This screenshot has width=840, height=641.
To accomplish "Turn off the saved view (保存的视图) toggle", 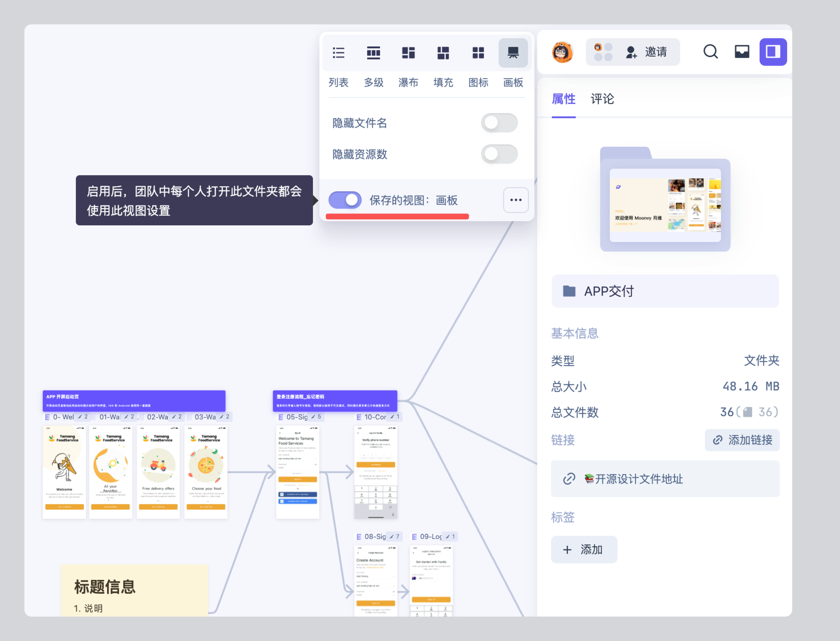I will [x=345, y=200].
